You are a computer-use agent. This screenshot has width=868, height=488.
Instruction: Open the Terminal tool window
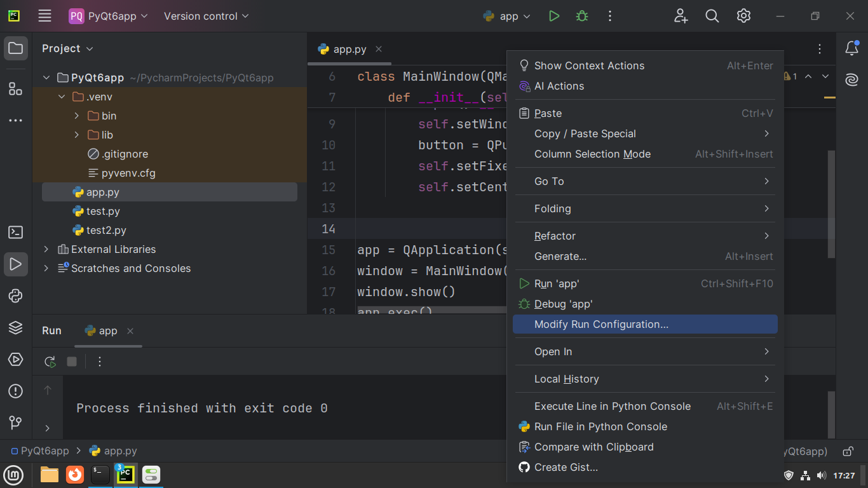(x=16, y=233)
